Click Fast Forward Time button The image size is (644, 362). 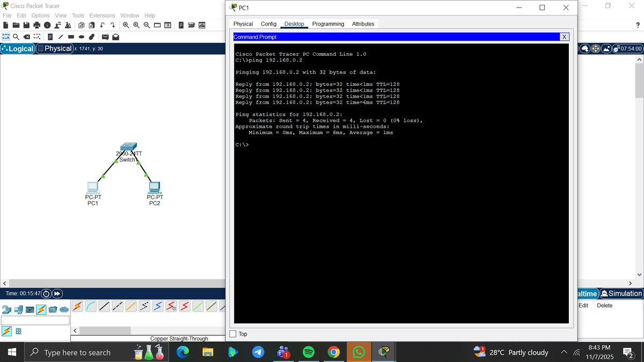57,293
